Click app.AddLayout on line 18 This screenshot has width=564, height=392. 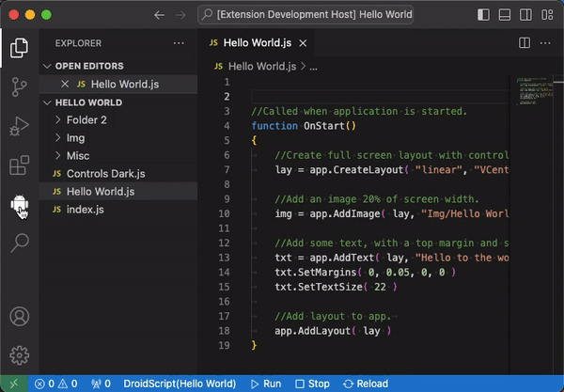[x=313, y=331]
